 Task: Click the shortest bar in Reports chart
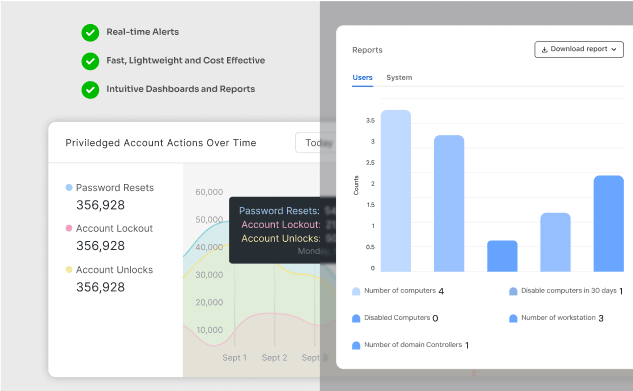tap(502, 256)
